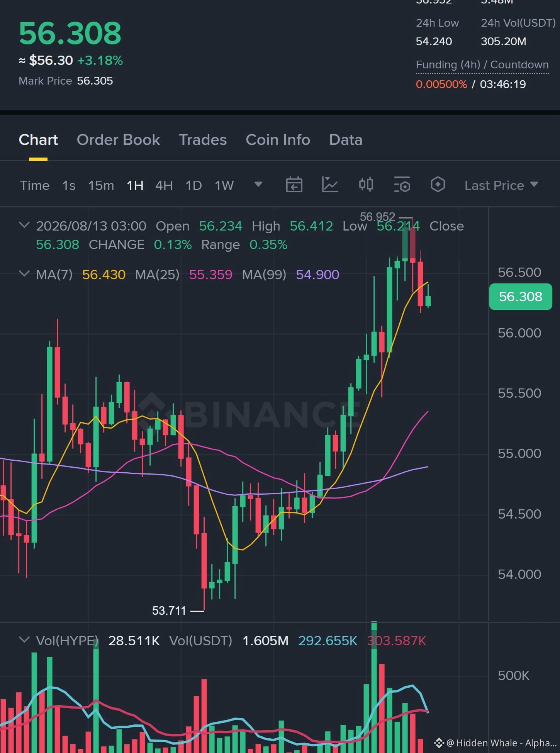Viewport: 560px width, 753px height.
Task: Open the chart indicators line icon
Action: point(330,185)
